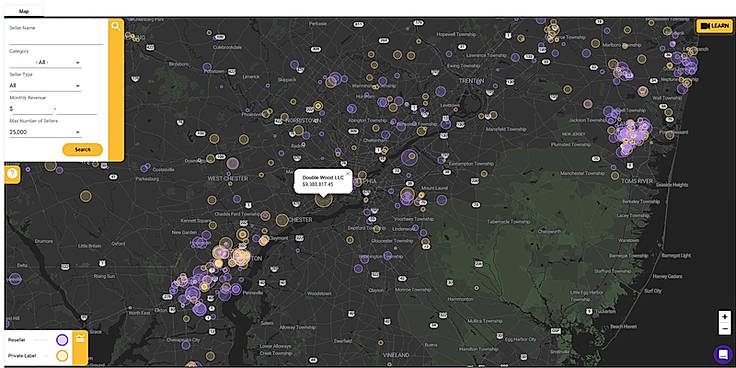Click the Reseller legend label

[16, 339]
